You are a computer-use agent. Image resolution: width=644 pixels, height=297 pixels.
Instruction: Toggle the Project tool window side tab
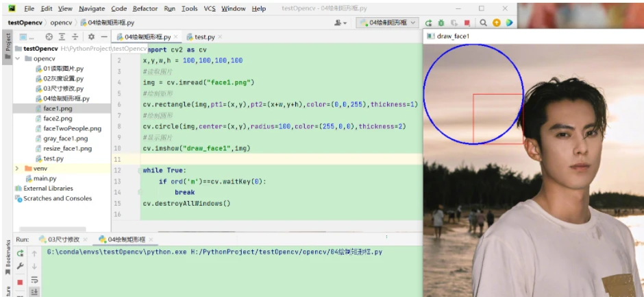coord(8,47)
